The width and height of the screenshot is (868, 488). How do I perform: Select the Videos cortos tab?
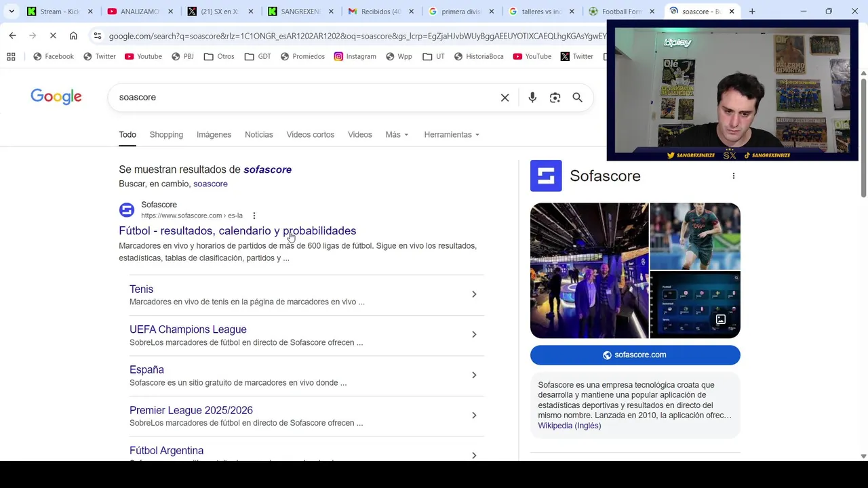tap(310, 135)
